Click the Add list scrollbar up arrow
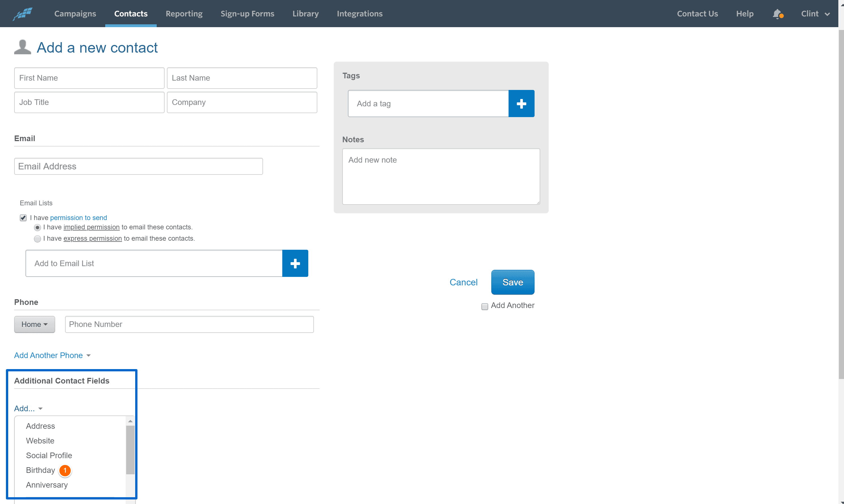This screenshot has width=844, height=504. (x=130, y=421)
